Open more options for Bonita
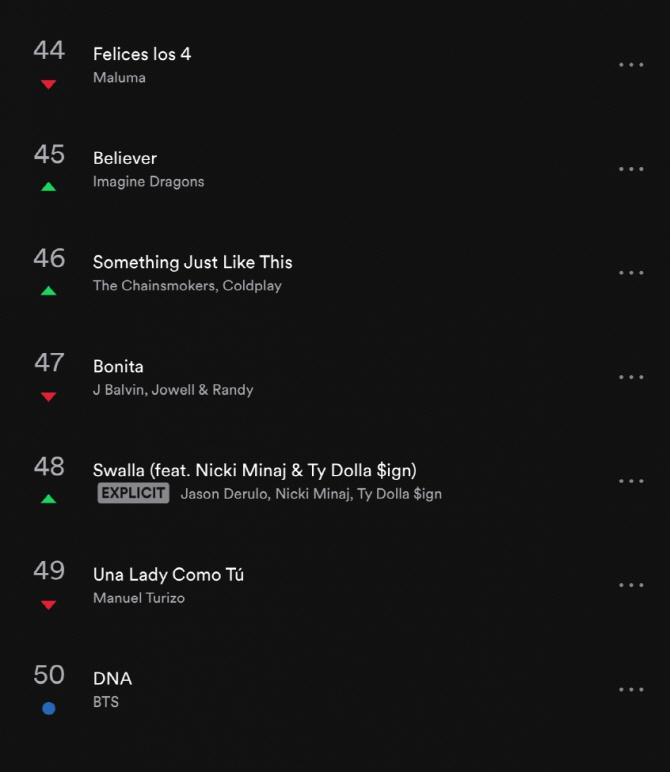Image resolution: width=670 pixels, height=772 pixels. [631, 377]
